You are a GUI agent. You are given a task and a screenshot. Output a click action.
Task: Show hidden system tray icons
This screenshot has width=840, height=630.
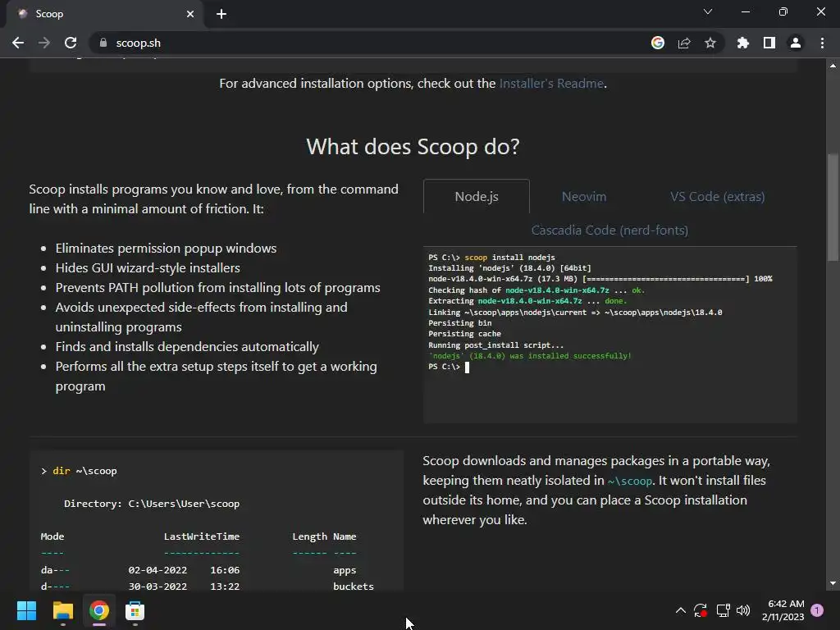point(680,610)
